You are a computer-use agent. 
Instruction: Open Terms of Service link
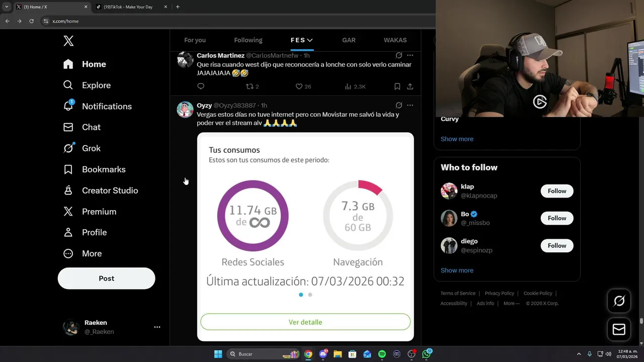[458, 293]
